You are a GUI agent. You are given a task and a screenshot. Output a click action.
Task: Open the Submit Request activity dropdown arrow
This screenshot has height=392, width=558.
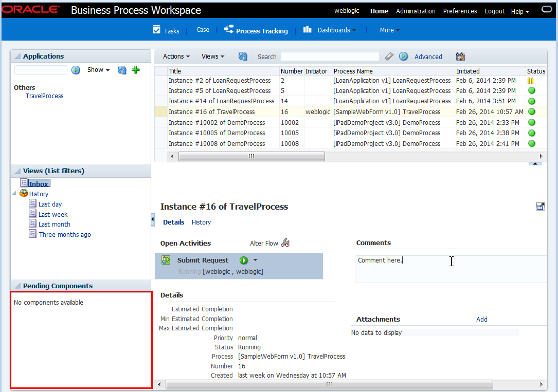[x=255, y=260]
